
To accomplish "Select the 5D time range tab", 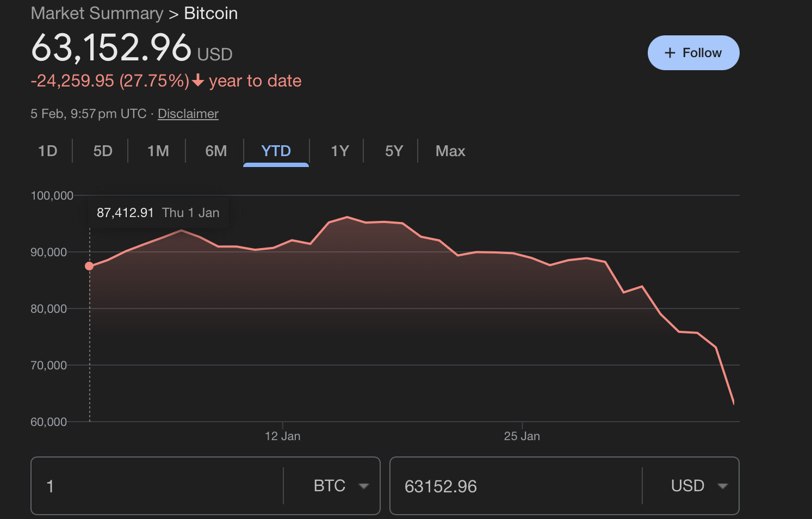I will point(103,151).
